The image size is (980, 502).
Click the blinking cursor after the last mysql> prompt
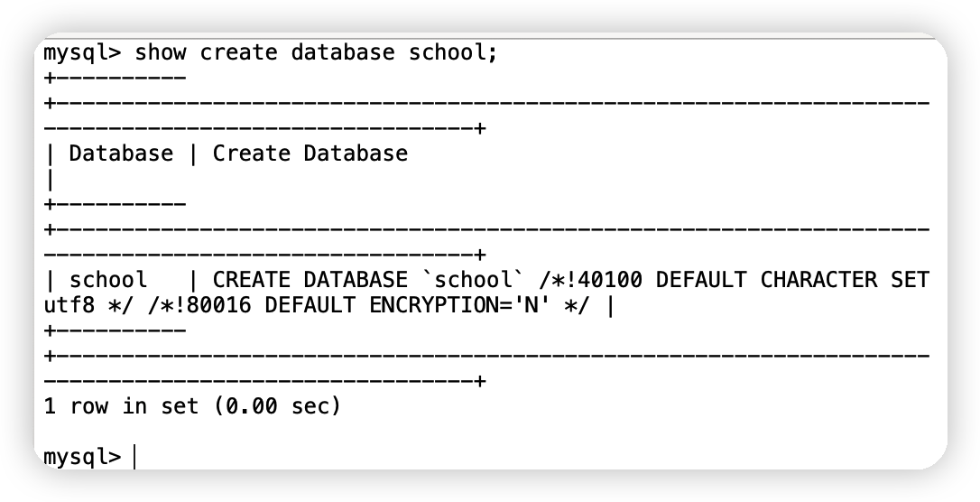(x=134, y=458)
